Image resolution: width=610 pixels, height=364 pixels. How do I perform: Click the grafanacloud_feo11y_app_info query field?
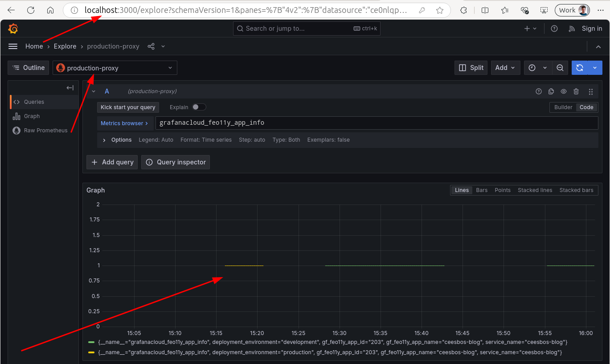pos(377,123)
